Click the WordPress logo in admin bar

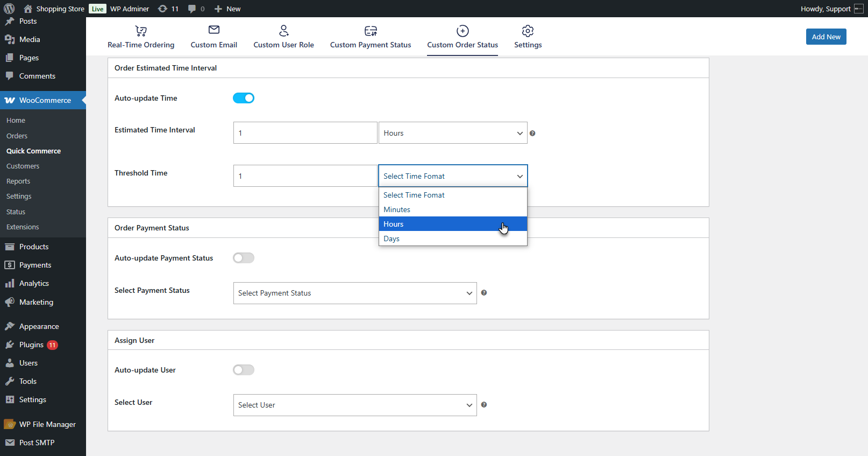coord(9,9)
